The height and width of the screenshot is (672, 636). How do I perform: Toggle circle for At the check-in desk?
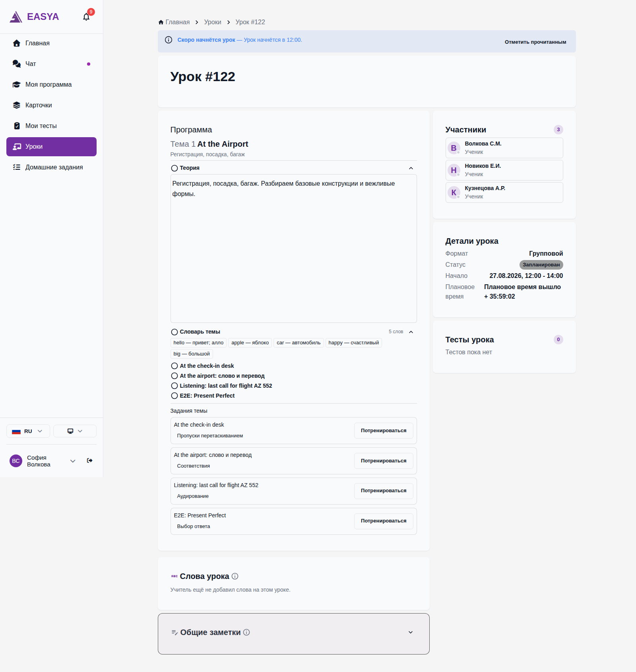tap(175, 366)
